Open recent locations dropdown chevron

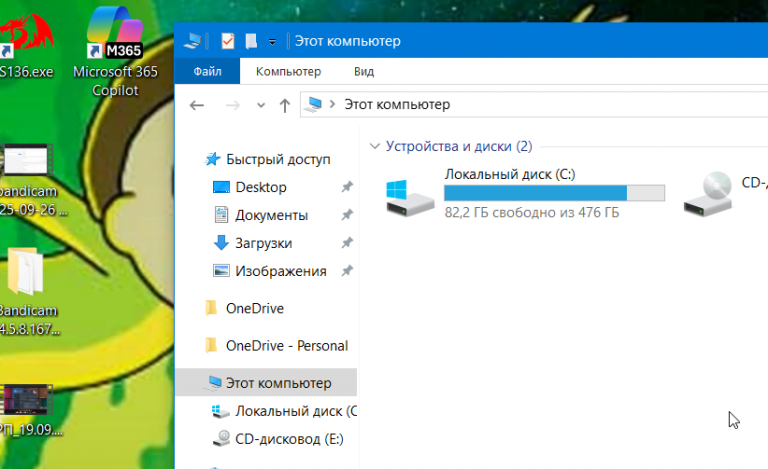[261, 105]
